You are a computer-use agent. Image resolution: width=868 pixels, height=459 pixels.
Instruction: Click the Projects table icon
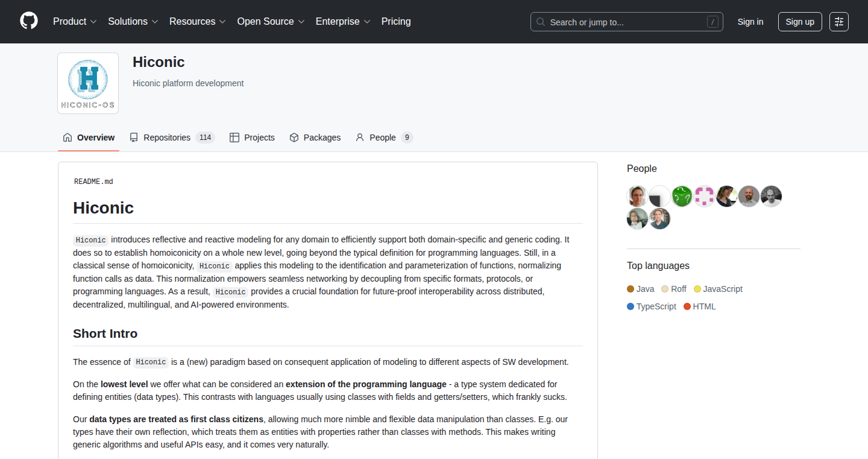[x=234, y=138]
